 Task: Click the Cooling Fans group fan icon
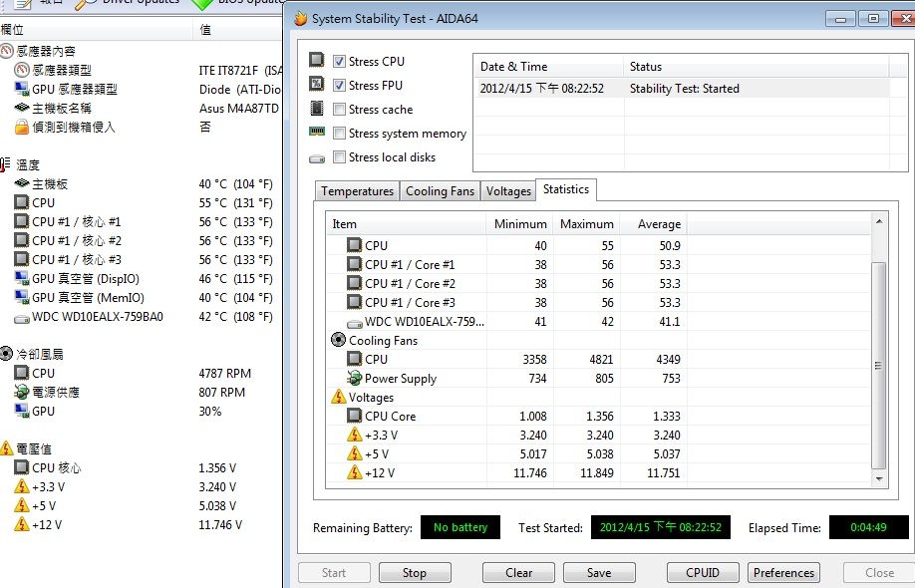point(338,340)
